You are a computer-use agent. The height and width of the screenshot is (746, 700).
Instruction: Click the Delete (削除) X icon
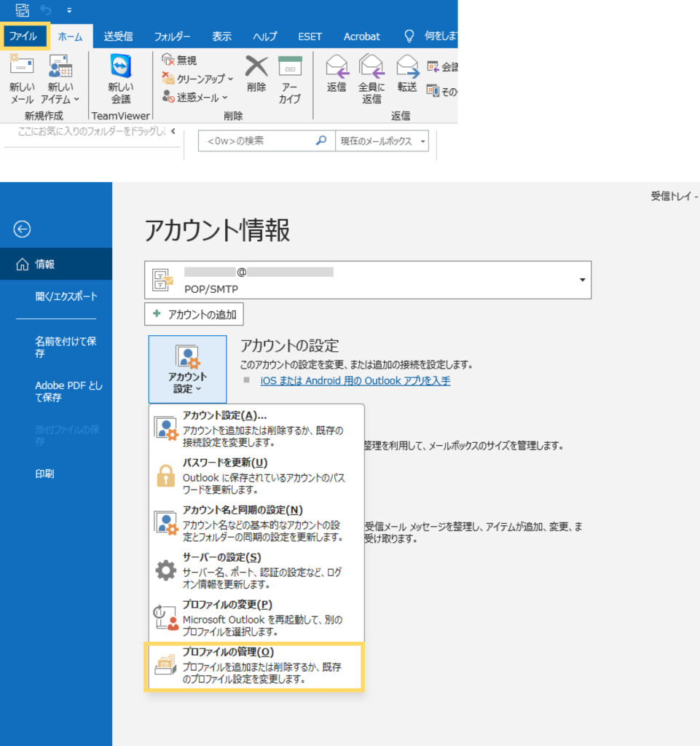click(x=256, y=66)
